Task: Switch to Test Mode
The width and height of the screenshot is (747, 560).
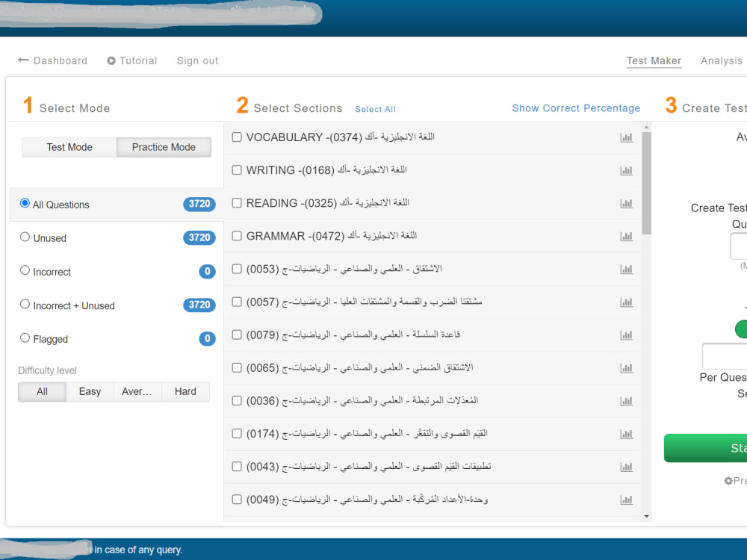Action: tap(69, 147)
